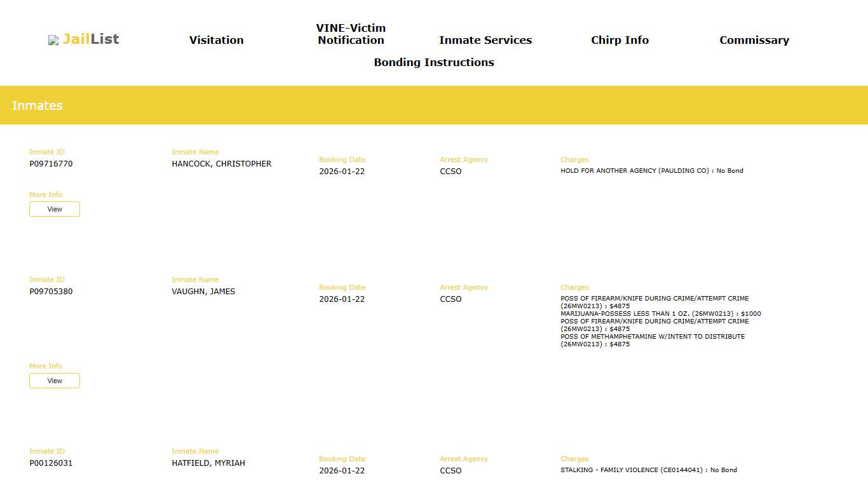The image size is (868, 488).
Task: Click the name VAUGHN, JAMES
Action: (203, 292)
